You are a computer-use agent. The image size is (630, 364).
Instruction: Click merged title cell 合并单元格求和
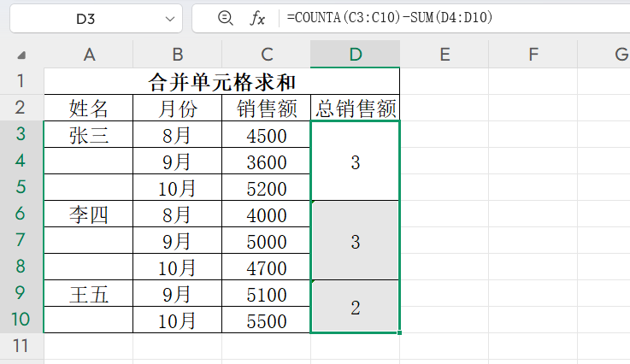tap(221, 82)
